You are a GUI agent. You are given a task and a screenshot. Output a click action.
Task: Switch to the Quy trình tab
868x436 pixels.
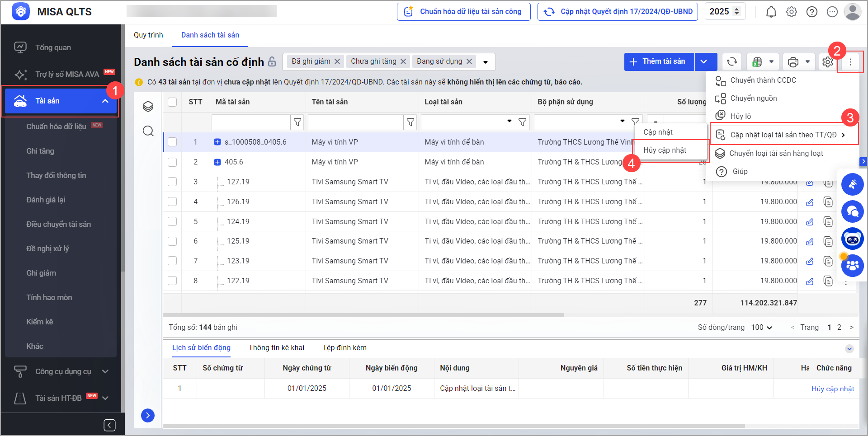[x=148, y=35]
